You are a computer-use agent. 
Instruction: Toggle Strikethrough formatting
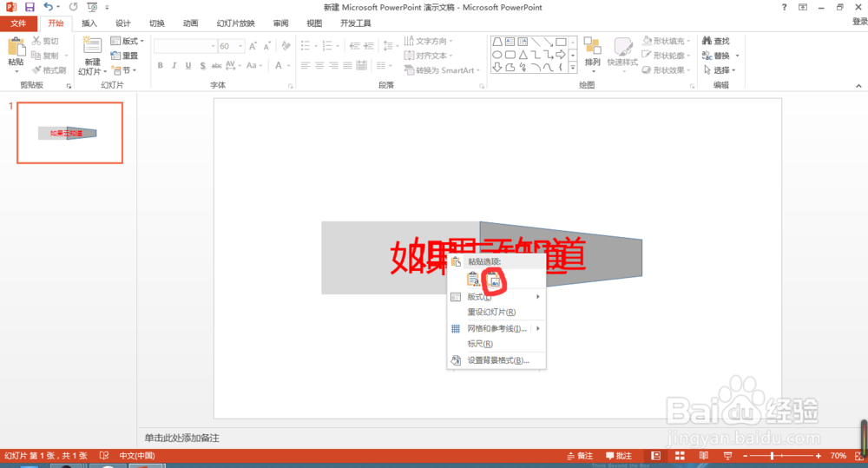pyautogui.click(x=216, y=65)
